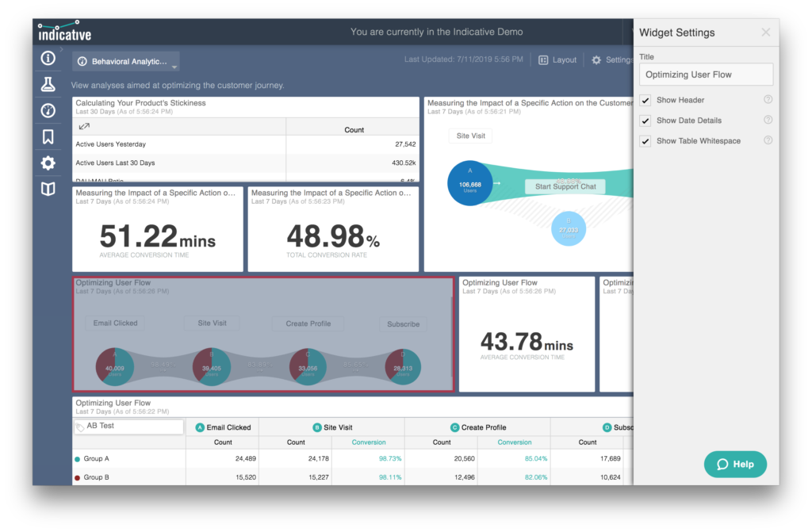Click the 27,542 count value
The image size is (812, 532).
[405, 144]
